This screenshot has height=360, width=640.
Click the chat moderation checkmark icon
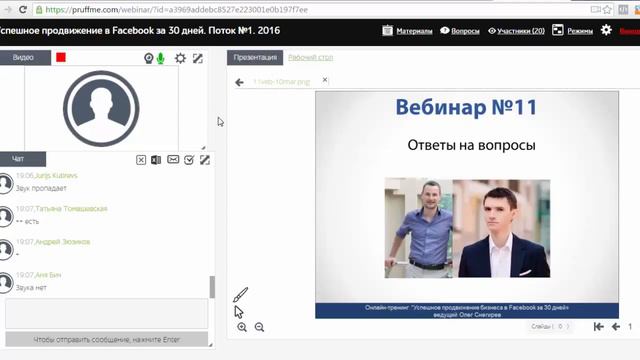click(189, 160)
